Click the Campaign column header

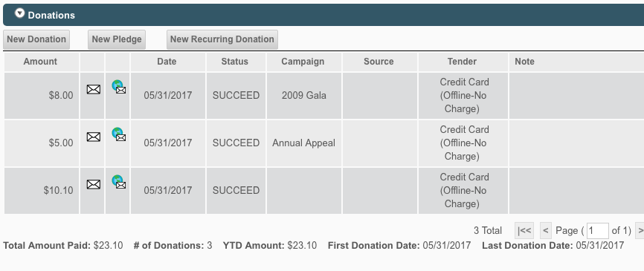[x=303, y=62]
